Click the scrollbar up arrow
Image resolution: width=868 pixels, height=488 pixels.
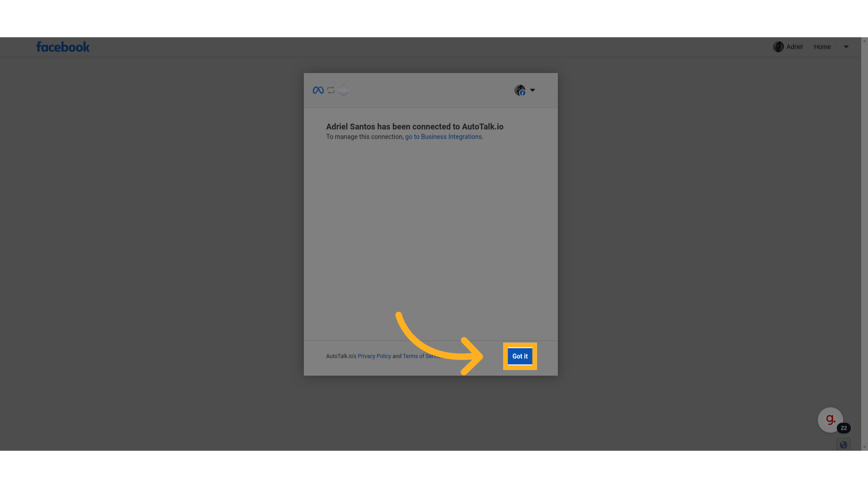[864, 41]
